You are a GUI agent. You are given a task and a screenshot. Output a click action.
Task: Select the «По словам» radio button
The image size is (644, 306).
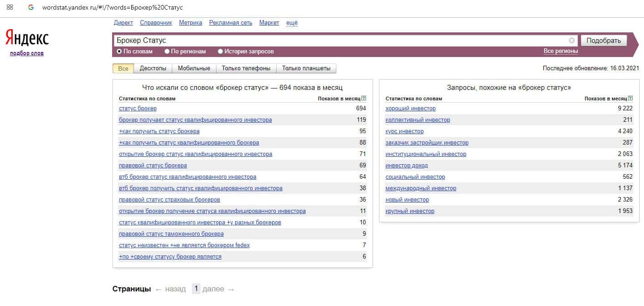pyautogui.click(x=119, y=52)
